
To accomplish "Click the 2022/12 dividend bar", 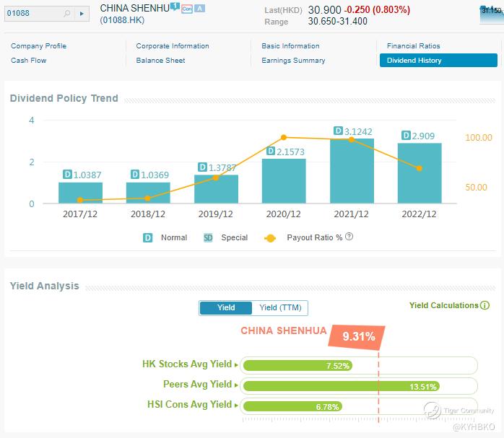I will 420,173.
